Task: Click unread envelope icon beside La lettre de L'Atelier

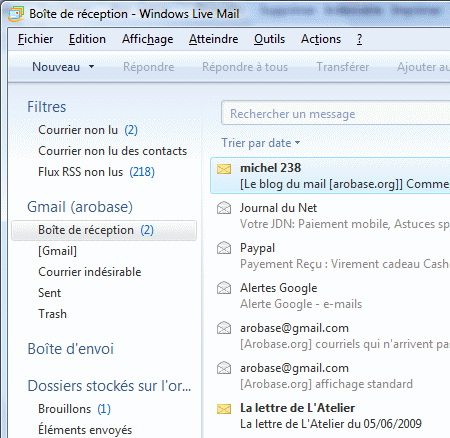Action: (x=224, y=409)
